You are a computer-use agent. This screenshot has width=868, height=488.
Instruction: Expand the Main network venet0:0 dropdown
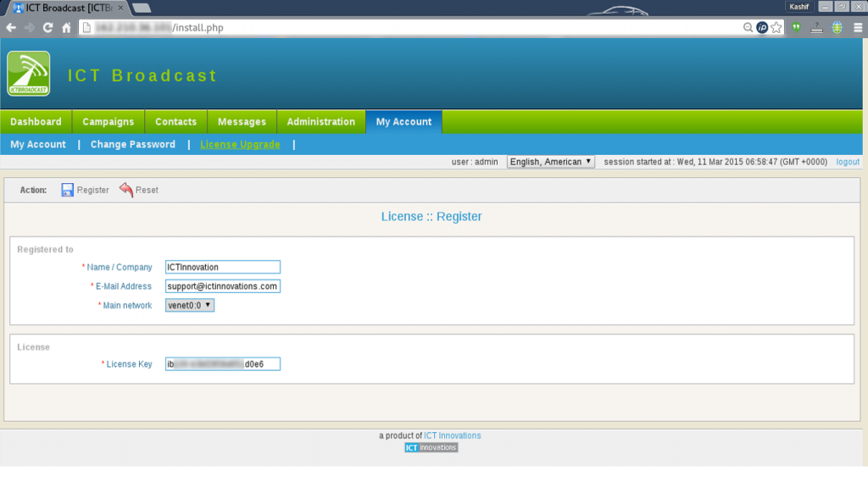coord(189,305)
